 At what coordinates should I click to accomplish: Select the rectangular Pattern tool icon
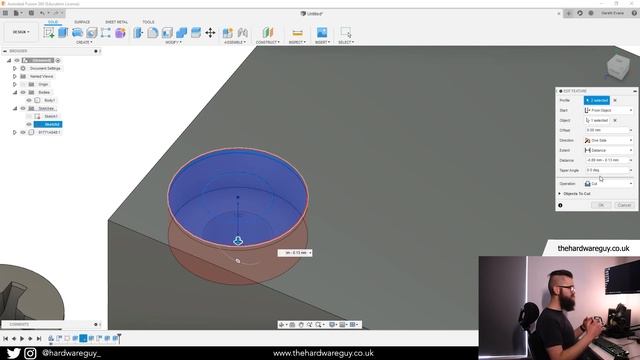[x=106, y=33]
